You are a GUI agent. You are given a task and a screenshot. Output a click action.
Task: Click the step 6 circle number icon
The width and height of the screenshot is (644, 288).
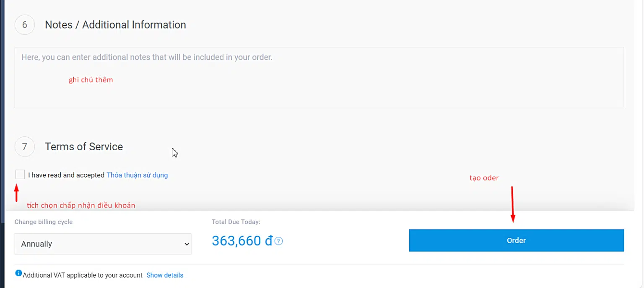point(25,25)
